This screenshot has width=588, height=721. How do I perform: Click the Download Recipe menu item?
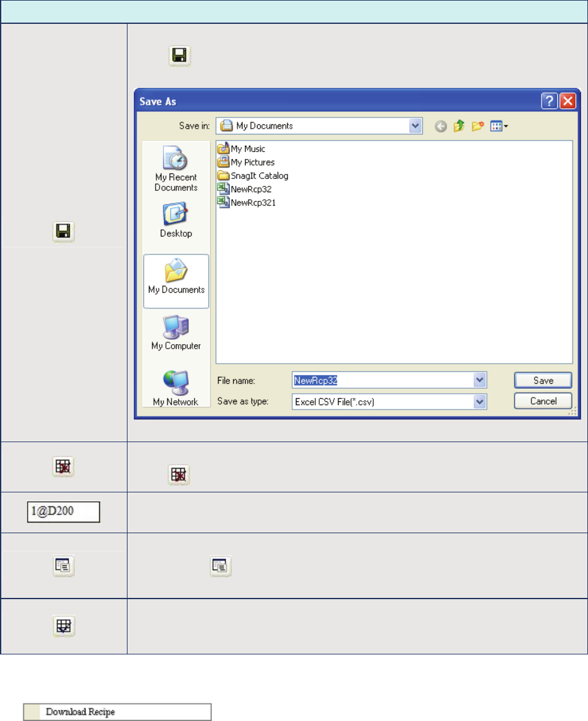coord(117,712)
